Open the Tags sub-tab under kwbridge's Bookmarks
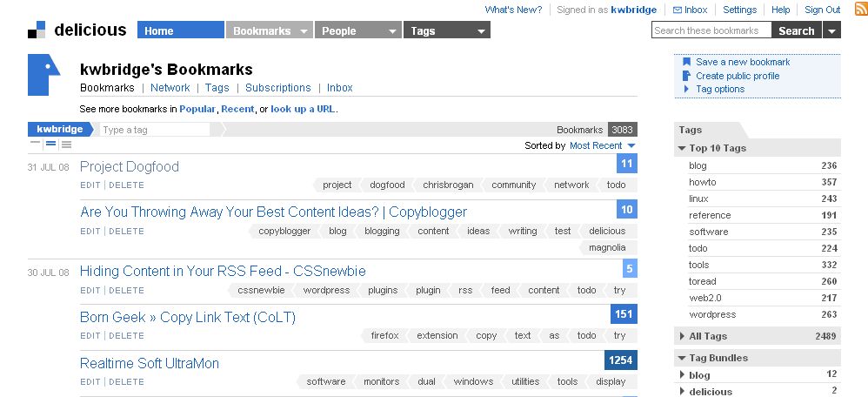This screenshot has height=397, width=868. pyautogui.click(x=217, y=88)
